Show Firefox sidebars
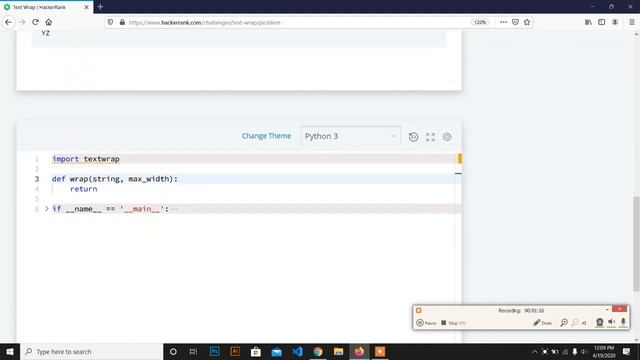 tap(602, 22)
